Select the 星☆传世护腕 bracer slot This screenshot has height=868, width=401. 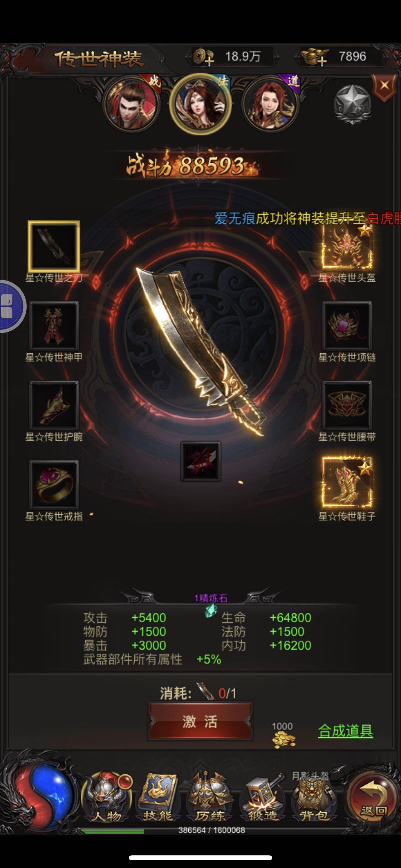pyautogui.click(x=54, y=405)
